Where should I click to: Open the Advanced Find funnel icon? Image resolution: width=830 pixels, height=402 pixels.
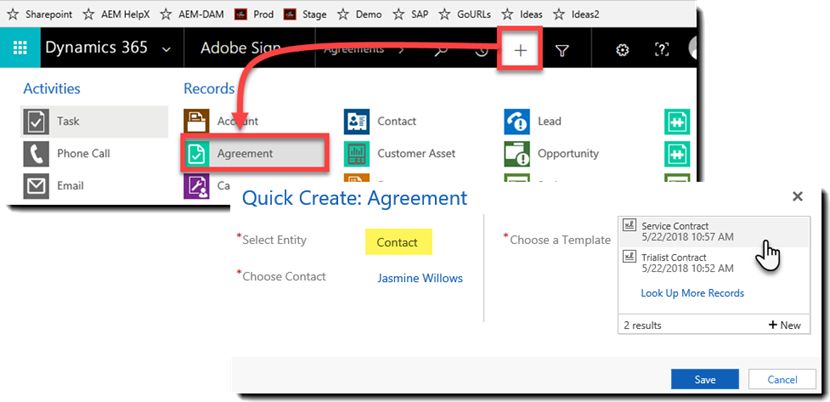[x=562, y=50]
